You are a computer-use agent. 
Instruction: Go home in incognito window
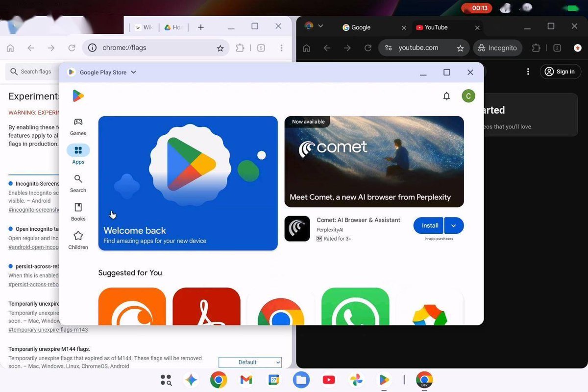coord(306,48)
